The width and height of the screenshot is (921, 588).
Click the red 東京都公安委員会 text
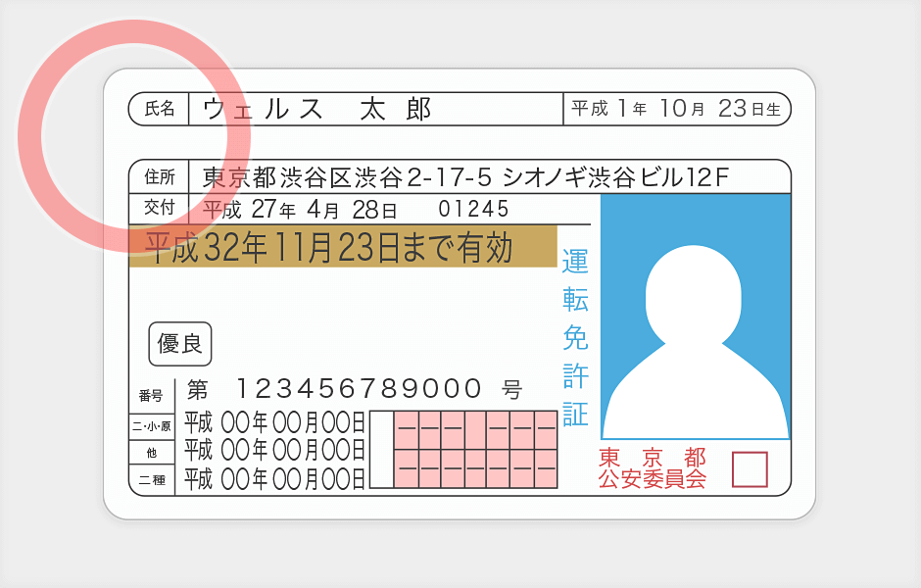[652, 469]
